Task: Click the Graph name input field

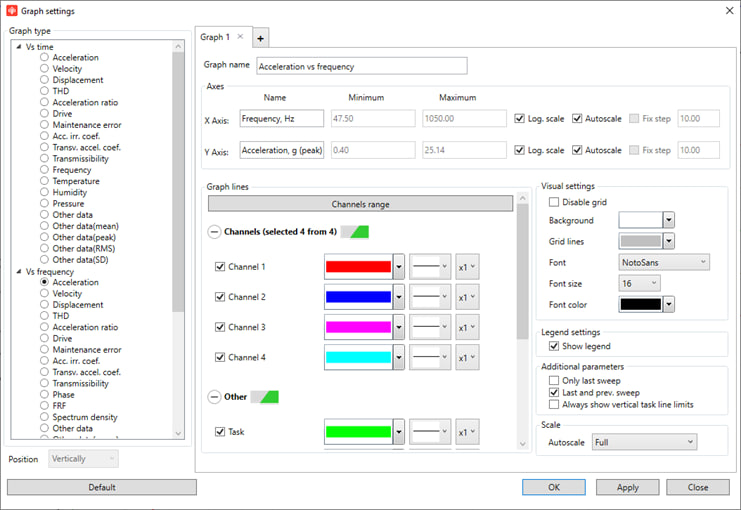Action: point(362,66)
